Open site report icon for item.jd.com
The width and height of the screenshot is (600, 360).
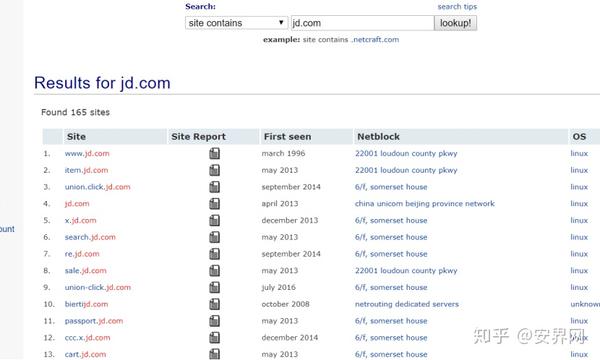coord(215,170)
